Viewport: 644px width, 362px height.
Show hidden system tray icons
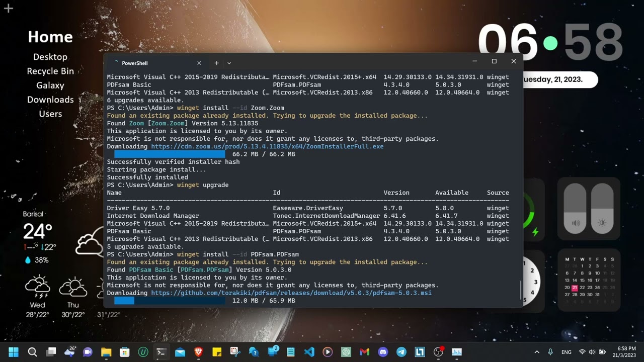(x=537, y=352)
